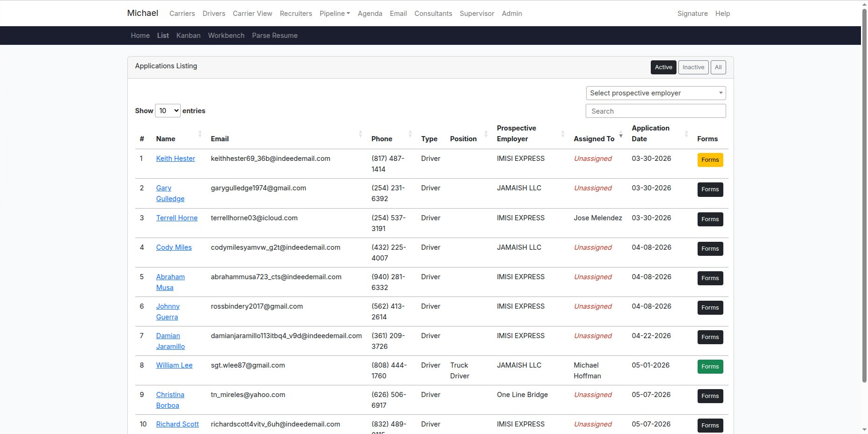
Task: Switch to Kanban view
Action: (188, 36)
